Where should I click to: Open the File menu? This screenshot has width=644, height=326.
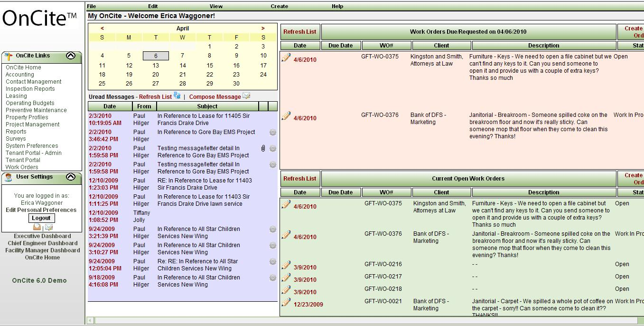point(92,6)
